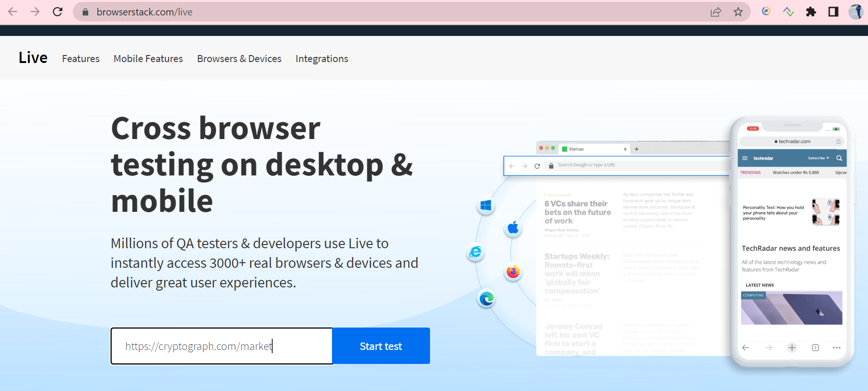This screenshot has height=391, width=868.
Task: Open the Extensions puzzle piece menu
Action: [811, 12]
